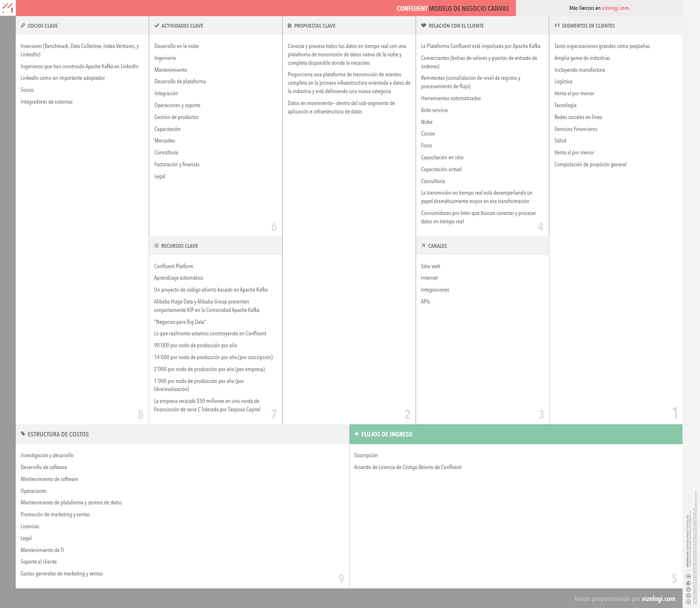Click the number 6 badge in Actividades Clave
Screen dimensions: 700x608
pos(274,226)
